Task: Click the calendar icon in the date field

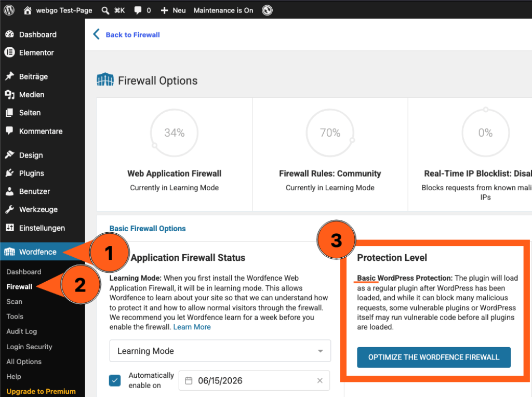Action: (189, 381)
